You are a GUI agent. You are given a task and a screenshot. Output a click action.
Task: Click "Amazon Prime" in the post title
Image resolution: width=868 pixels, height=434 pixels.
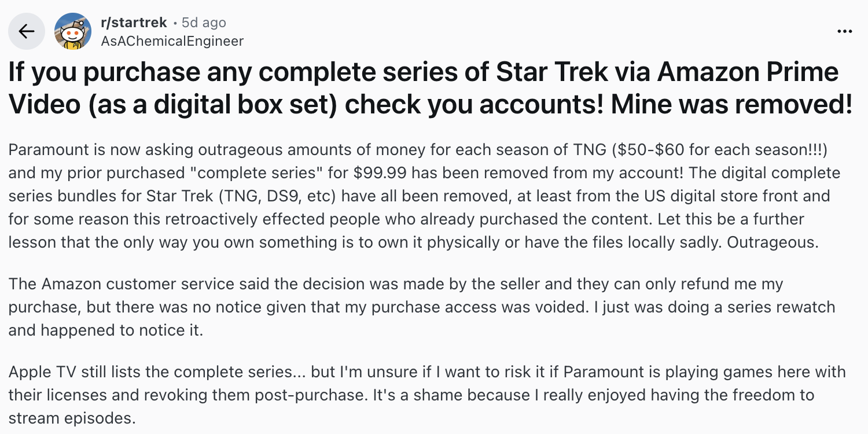click(x=748, y=72)
